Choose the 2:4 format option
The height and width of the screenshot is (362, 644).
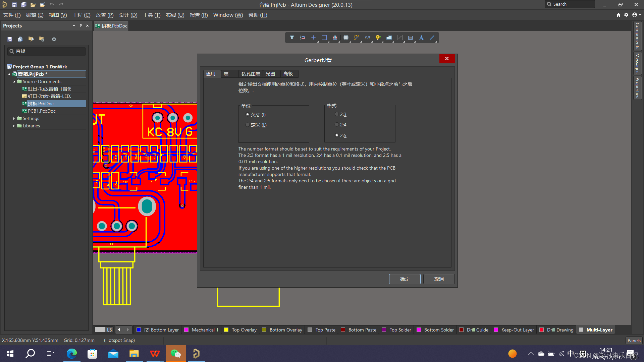pyautogui.click(x=337, y=125)
